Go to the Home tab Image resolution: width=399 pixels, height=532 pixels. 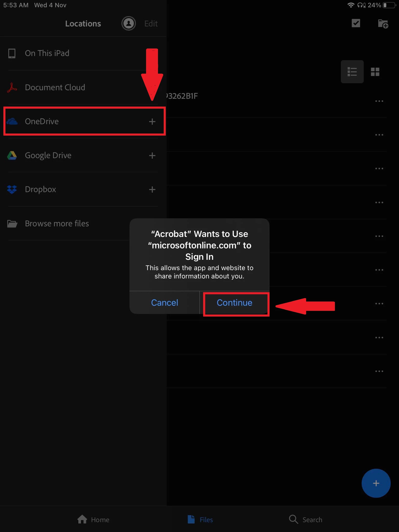93,520
